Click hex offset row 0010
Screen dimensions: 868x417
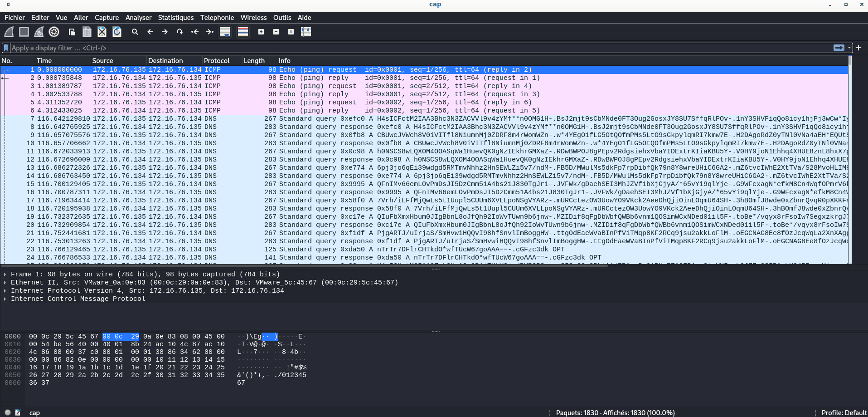(13, 344)
